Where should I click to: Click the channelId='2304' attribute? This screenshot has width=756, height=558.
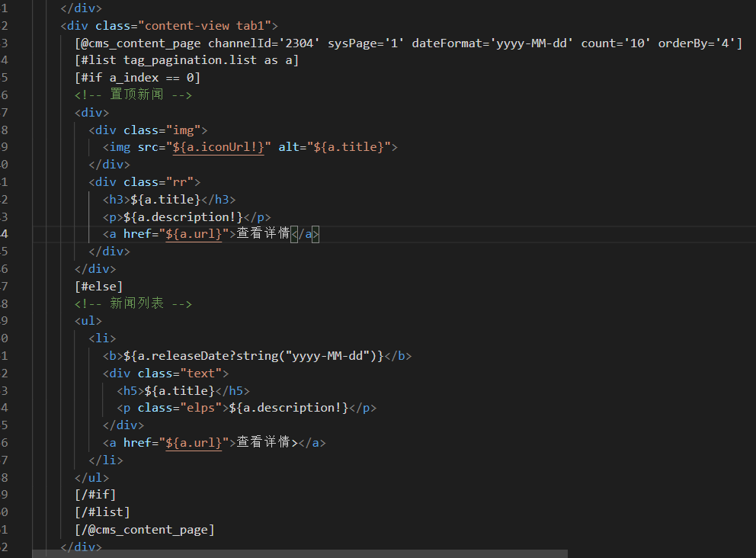(x=264, y=43)
